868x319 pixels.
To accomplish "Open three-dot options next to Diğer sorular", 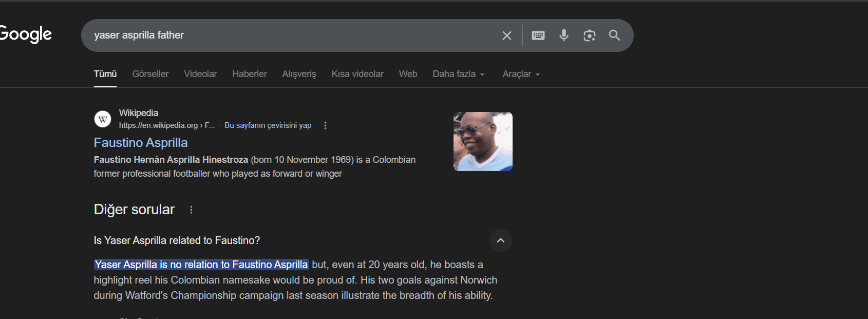I will tap(191, 210).
